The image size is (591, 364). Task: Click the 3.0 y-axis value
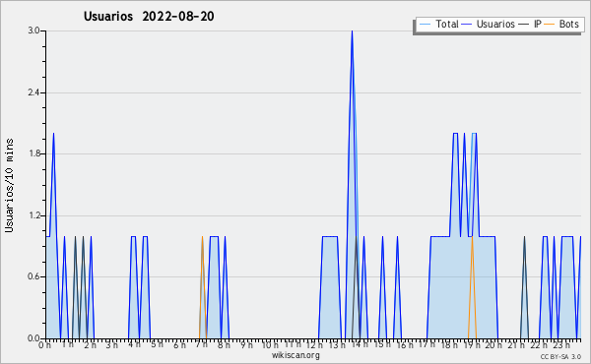pyautogui.click(x=33, y=30)
